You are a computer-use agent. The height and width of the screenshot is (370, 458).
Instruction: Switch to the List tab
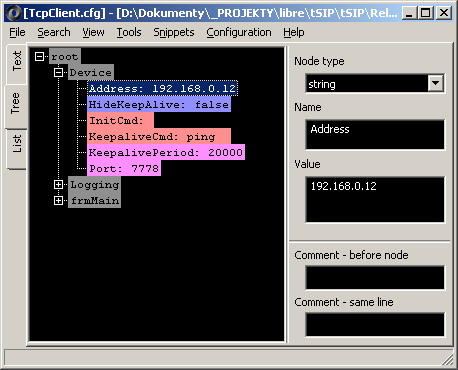pyautogui.click(x=17, y=149)
